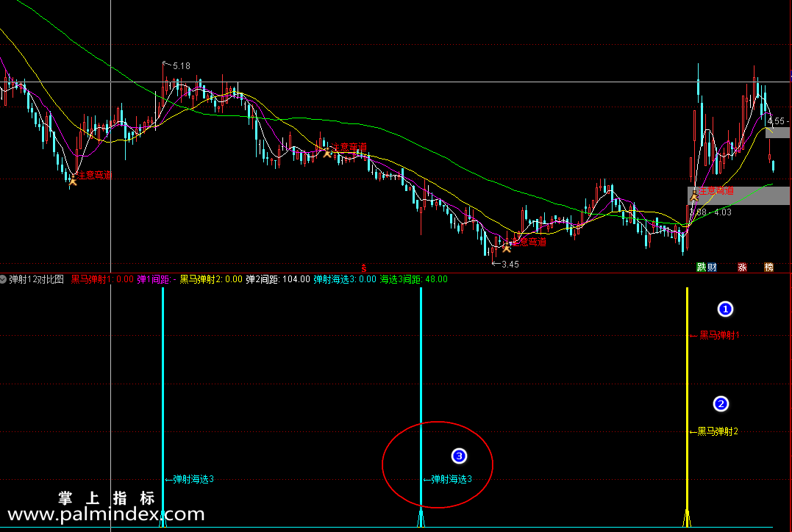Click the 3.88-4.03 gap range label

[x=711, y=212]
